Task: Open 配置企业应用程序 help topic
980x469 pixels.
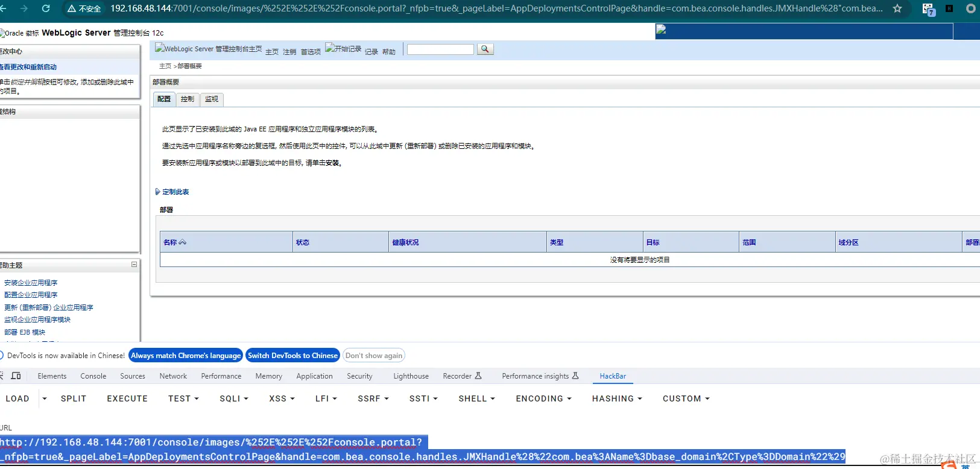Action: (31, 295)
